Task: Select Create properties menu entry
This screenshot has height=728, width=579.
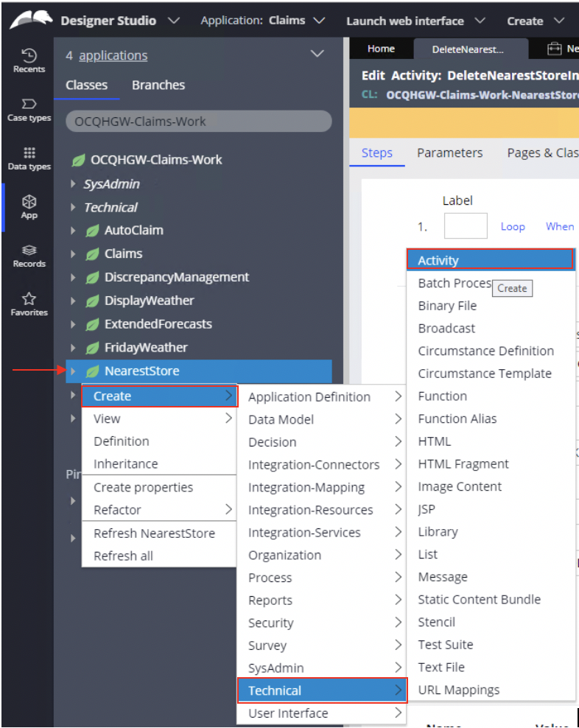Action: pyautogui.click(x=159, y=488)
